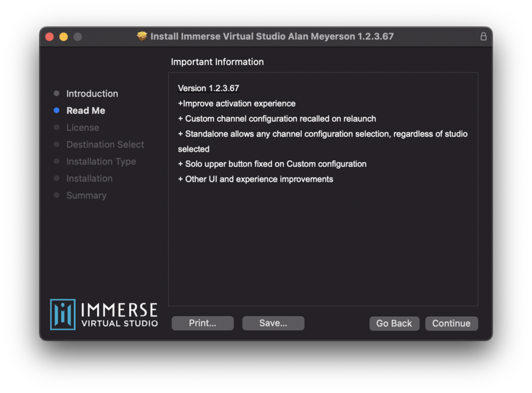Viewport: 532px width, 393px height.
Task: Print the Read Me information
Action: [203, 323]
